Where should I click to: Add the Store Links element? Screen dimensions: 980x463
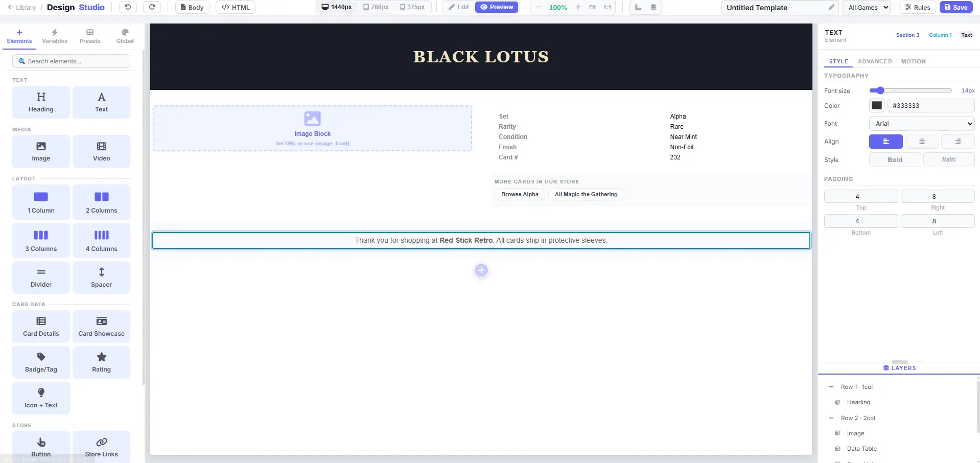101,447
